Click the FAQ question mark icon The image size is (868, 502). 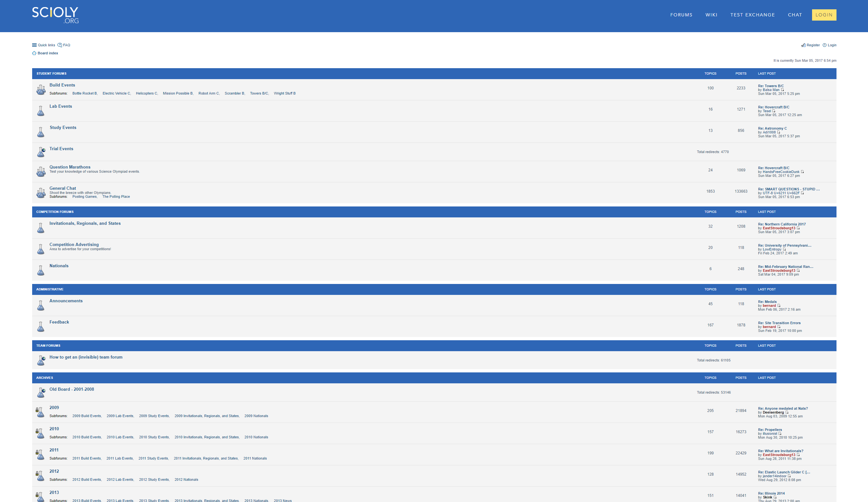[x=59, y=45]
